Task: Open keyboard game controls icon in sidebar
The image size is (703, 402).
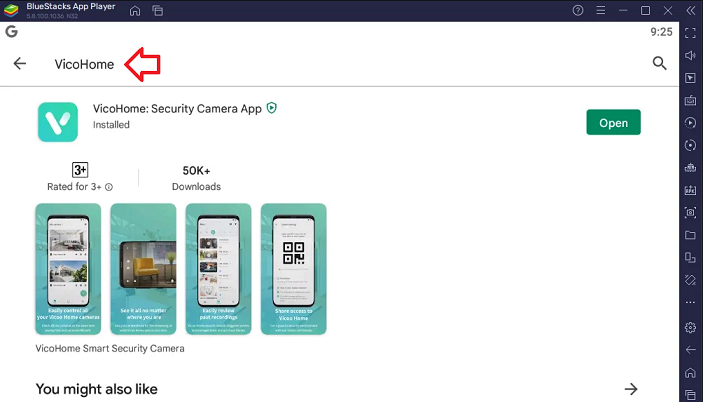Action: pyautogui.click(x=690, y=100)
